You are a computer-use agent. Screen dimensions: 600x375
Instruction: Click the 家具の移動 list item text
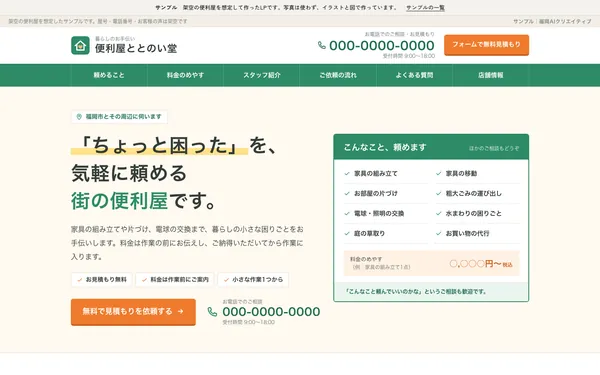tap(461, 174)
